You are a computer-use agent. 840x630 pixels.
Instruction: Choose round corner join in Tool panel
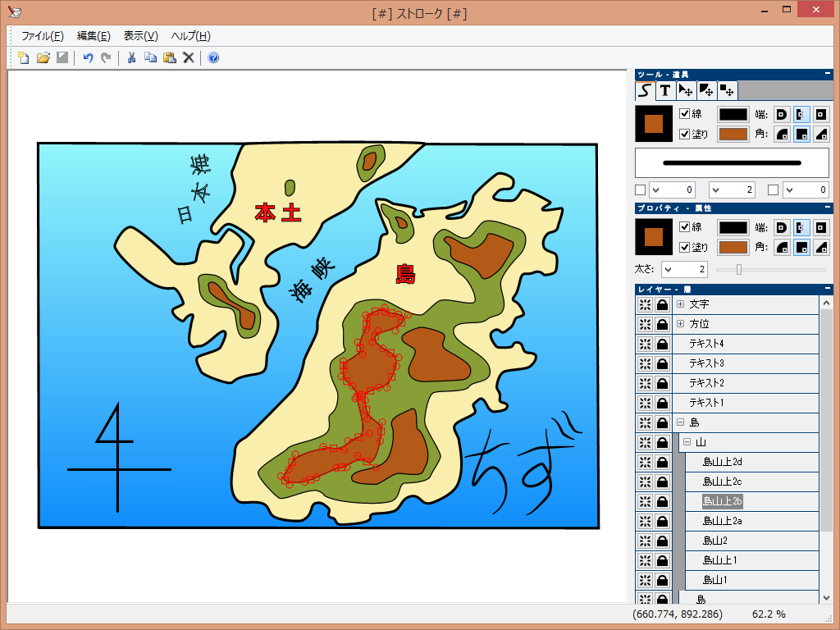[782, 134]
